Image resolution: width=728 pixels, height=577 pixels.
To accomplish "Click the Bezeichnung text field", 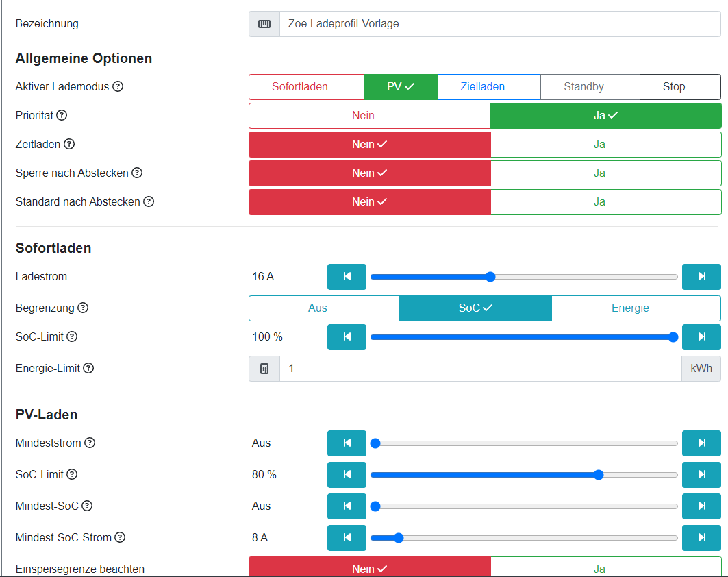I will [x=499, y=24].
